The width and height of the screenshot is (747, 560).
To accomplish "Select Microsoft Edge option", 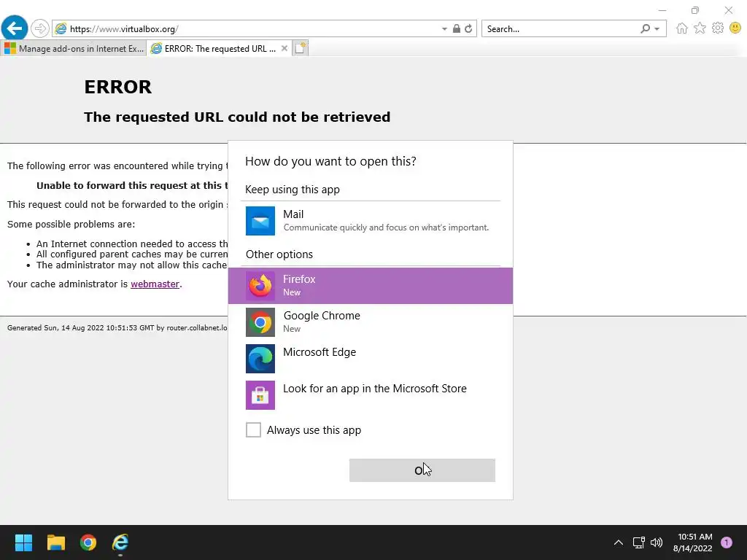I will point(371,359).
